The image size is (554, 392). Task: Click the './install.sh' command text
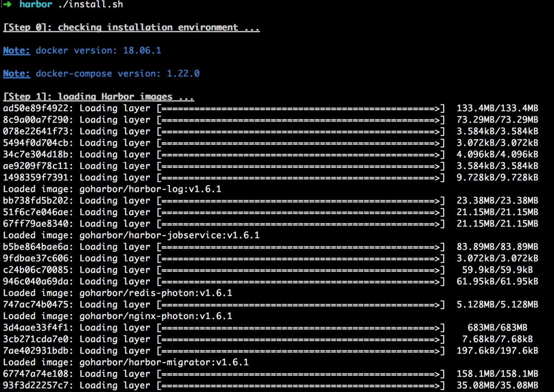tap(90, 4)
